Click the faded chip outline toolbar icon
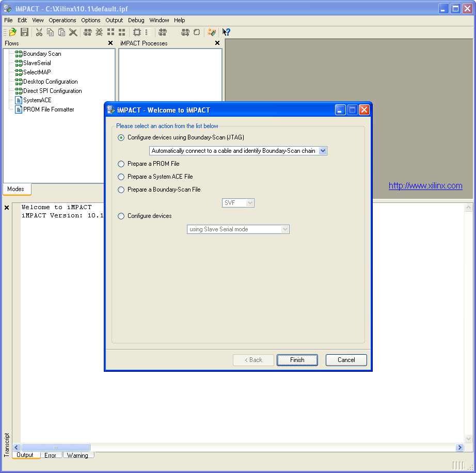This screenshot has height=473, width=476. click(x=197, y=32)
